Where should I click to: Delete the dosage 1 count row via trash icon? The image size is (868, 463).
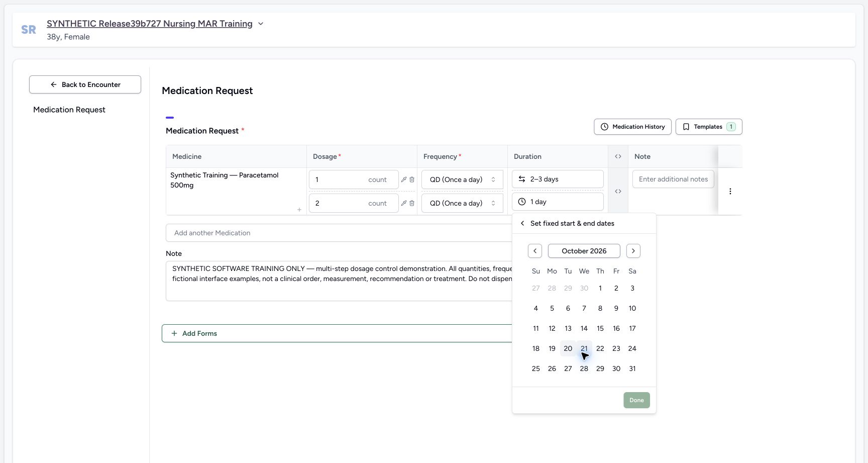(x=412, y=179)
